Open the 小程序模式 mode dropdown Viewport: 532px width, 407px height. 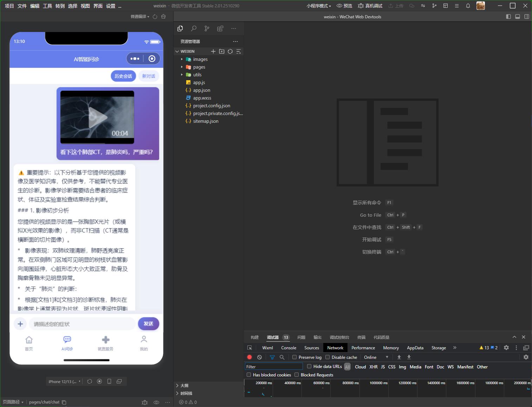coord(319,6)
